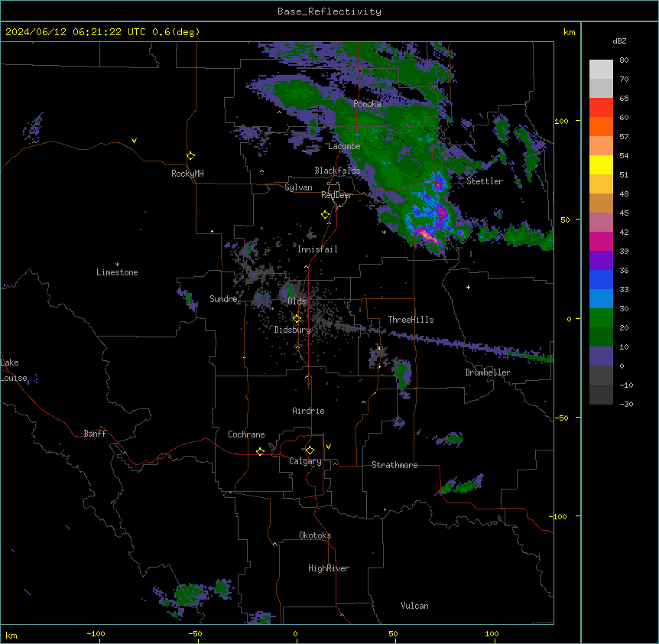Click the Strathmore label

[x=394, y=465]
